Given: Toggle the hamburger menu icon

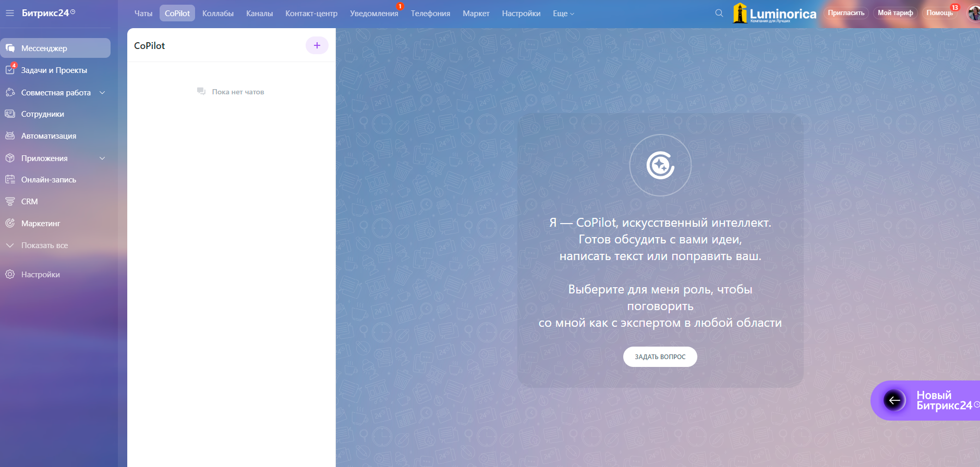Looking at the screenshot, I should (x=9, y=13).
